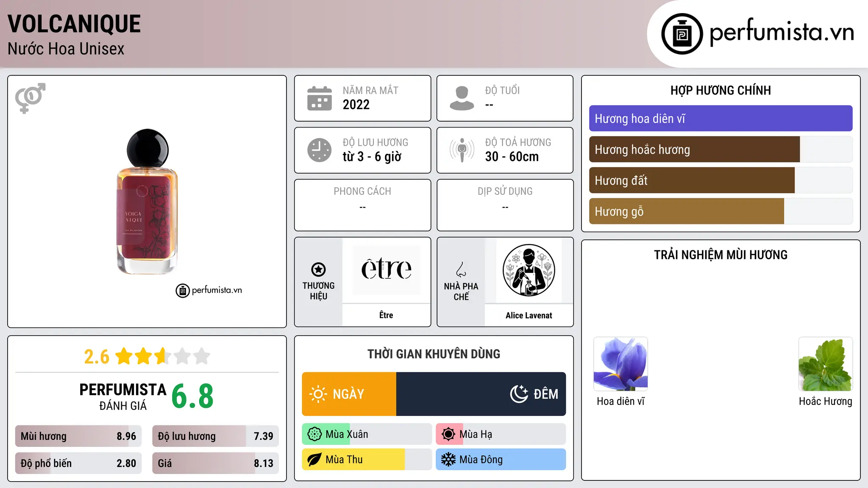Click the sun icon in the Ngày bar
Image resolution: width=868 pixels, height=488 pixels.
click(318, 394)
